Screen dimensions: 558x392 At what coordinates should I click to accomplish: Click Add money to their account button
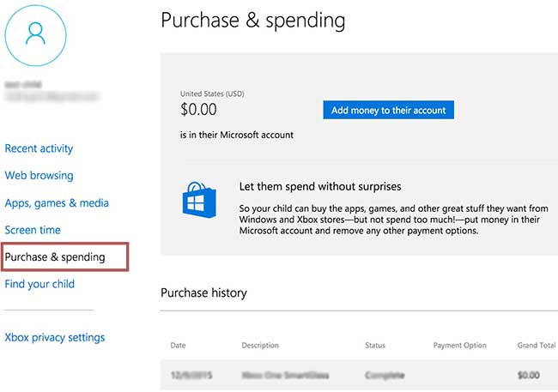tap(388, 111)
